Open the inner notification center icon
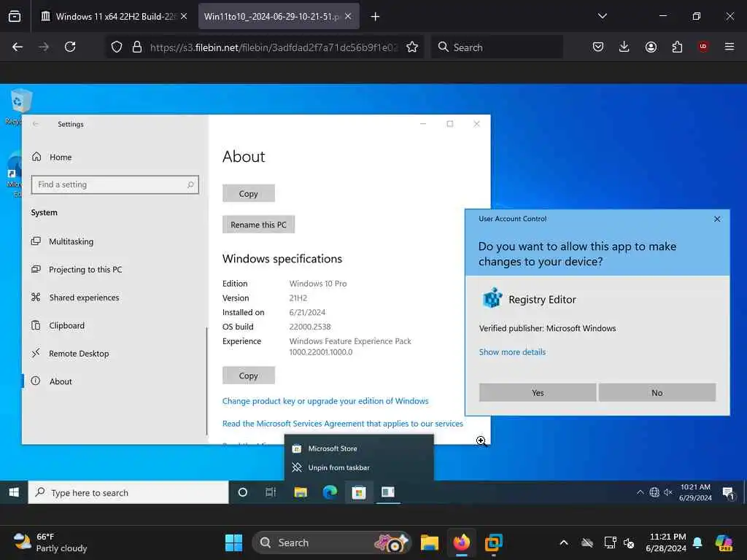 pos(729,493)
